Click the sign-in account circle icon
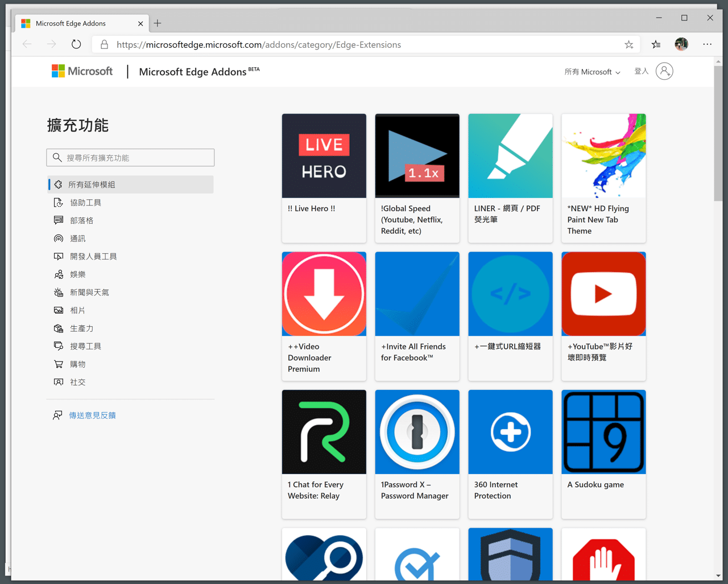Image resolution: width=728 pixels, height=584 pixels. 664,71
